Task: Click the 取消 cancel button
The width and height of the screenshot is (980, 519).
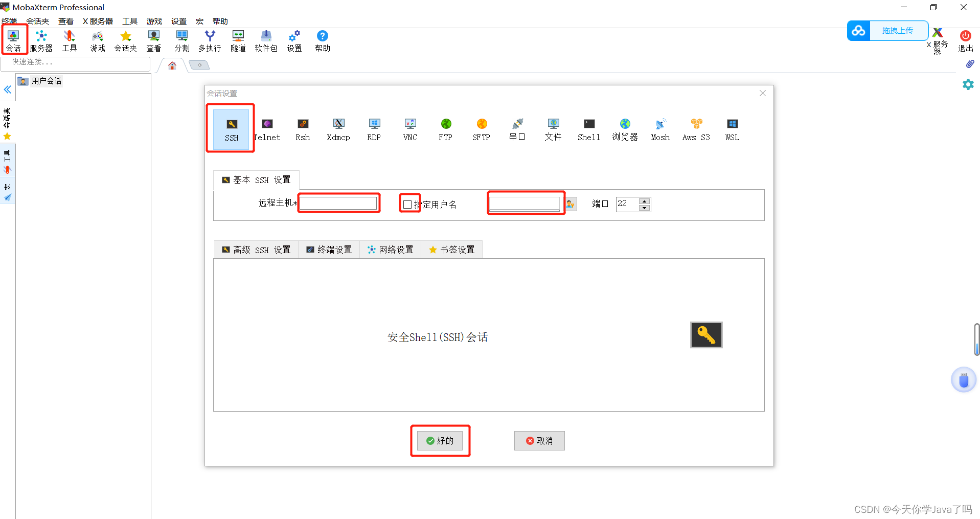Action: click(x=539, y=441)
